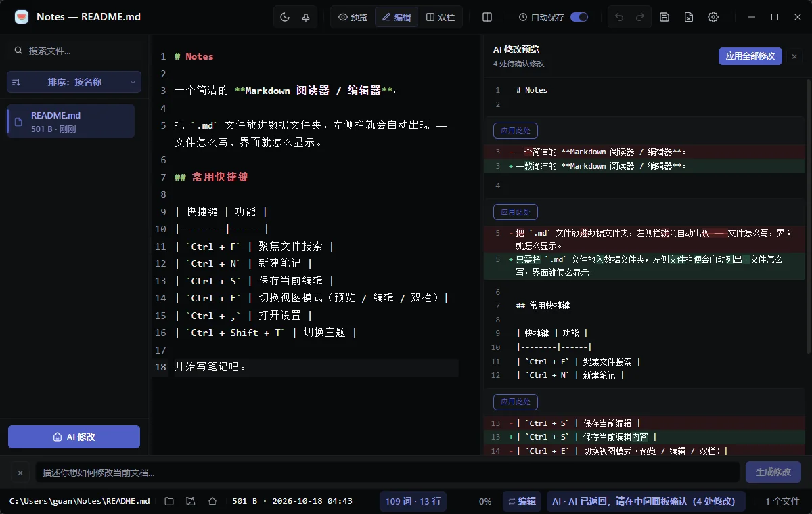Open folder icon in the status bar
This screenshot has width=812, height=514.
click(x=169, y=501)
